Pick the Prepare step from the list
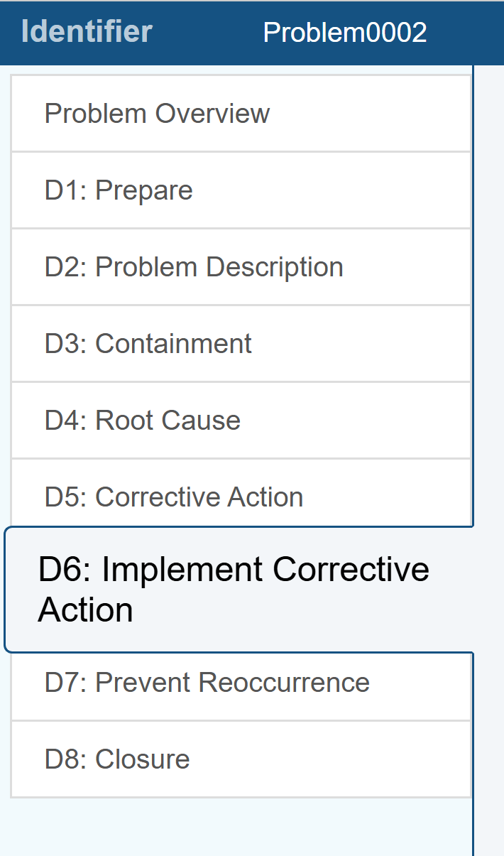Viewport: 504px width, 856px height. pyautogui.click(x=119, y=190)
